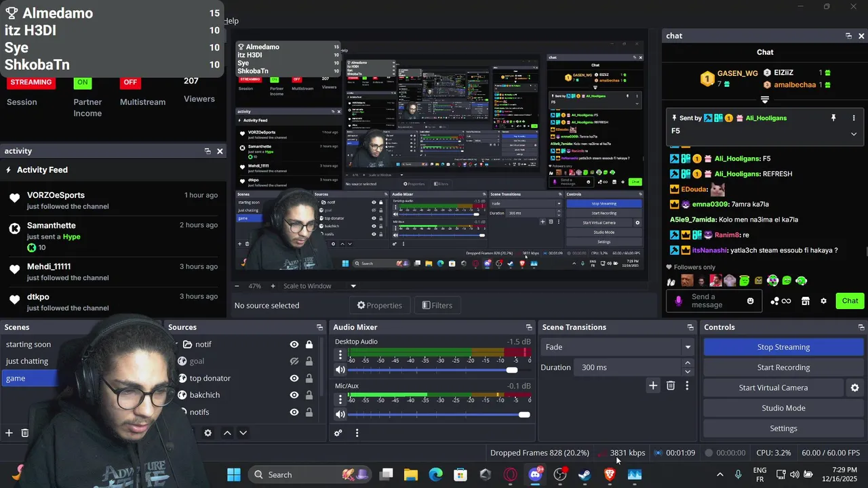
Task: Open the emoji picker in chat box
Action: coord(750,301)
